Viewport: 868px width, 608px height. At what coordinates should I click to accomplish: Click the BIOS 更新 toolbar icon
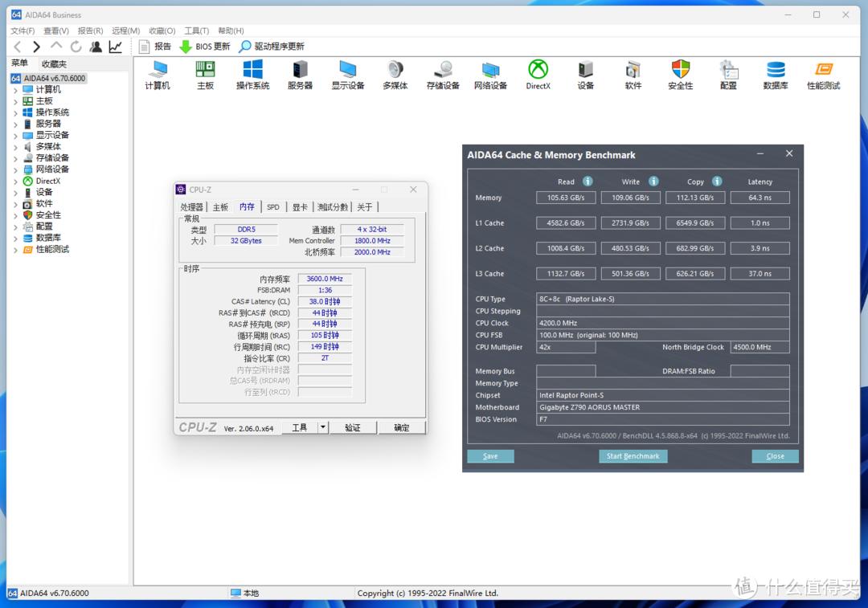tap(205, 46)
